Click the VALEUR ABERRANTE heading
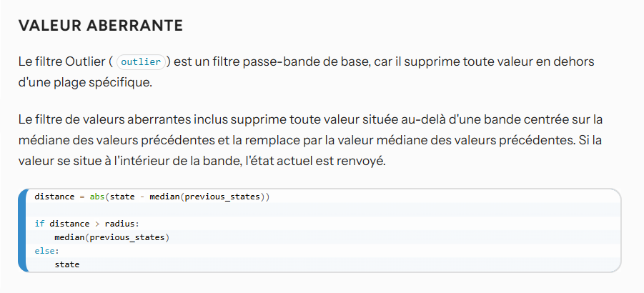Image resolution: width=644 pixels, height=293 pixels. pyautogui.click(x=101, y=26)
